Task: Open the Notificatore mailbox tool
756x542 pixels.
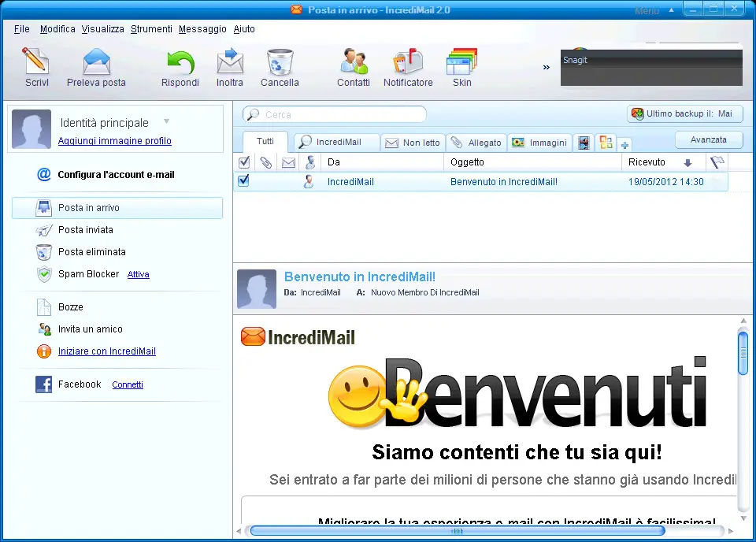Action: [x=408, y=67]
